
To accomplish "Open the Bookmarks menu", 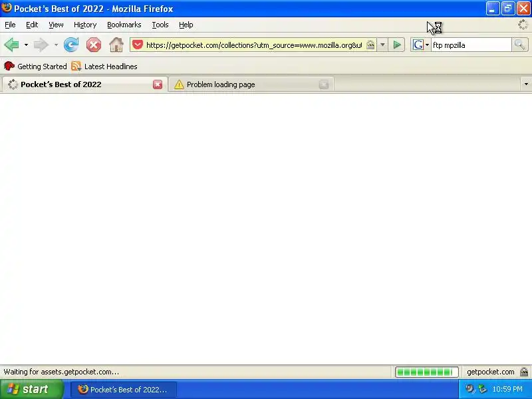I will coord(124,25).
